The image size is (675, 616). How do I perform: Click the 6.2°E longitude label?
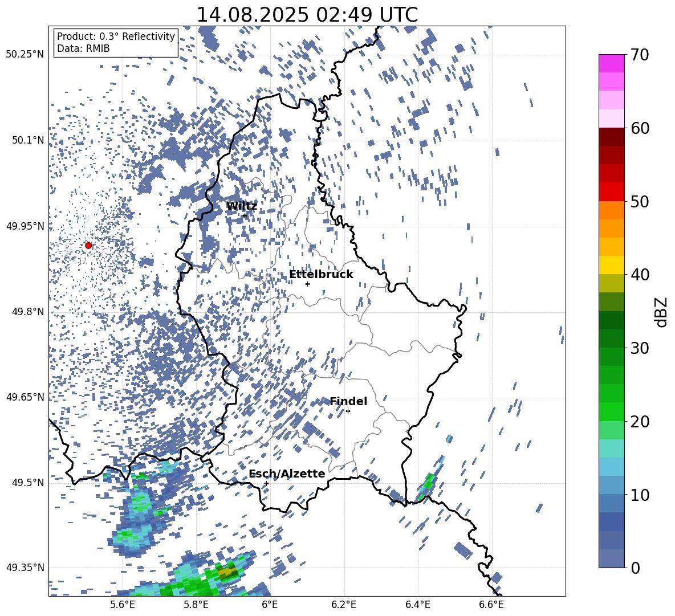point(344,605)
